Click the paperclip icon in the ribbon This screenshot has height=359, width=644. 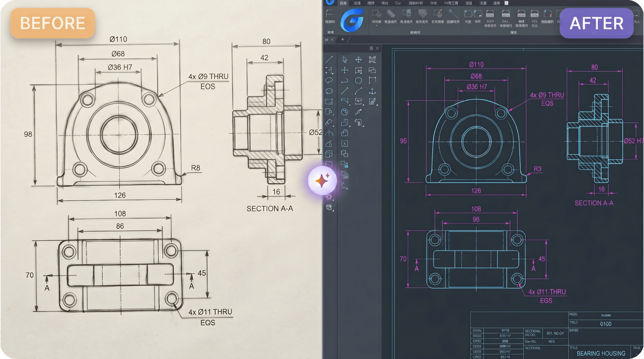pyautogui.click(x=390, y=12)
